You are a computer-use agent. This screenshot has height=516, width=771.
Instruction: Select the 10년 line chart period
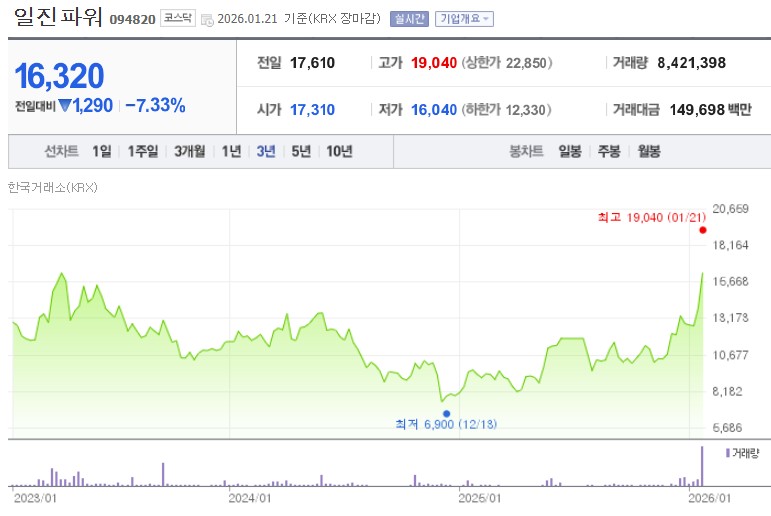point(339,151)
